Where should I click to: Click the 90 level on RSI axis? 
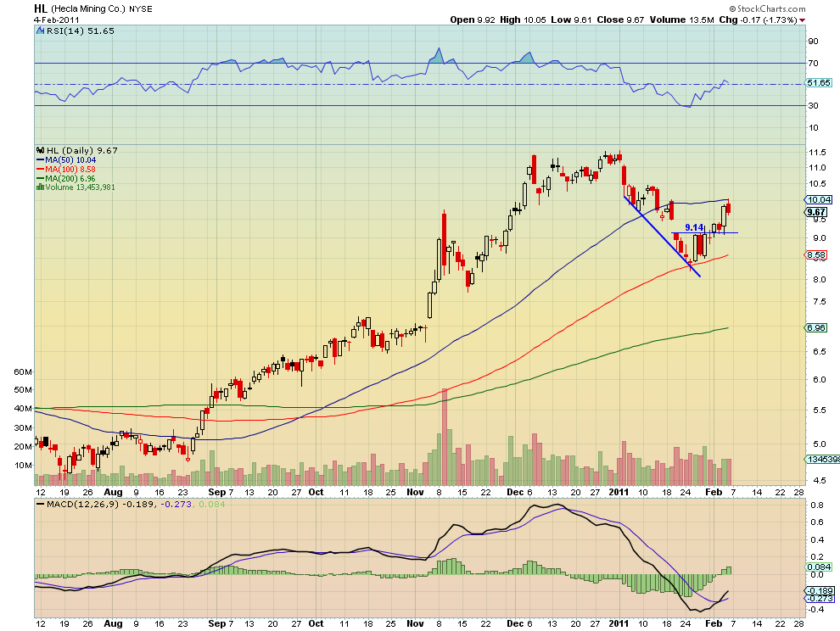point(813,42)
